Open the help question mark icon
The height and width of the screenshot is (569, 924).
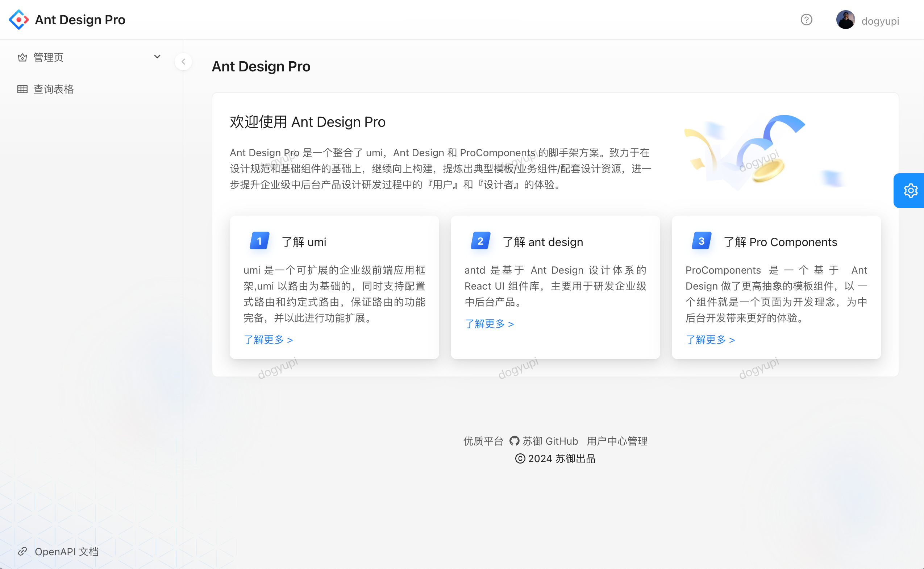pyautogui.click(x=806, y=20)
